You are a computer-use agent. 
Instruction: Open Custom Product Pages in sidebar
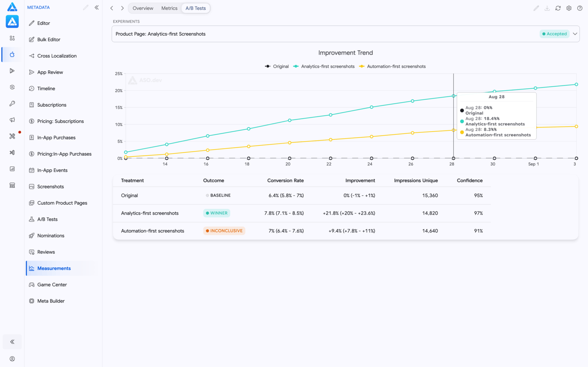[x=62, y=203]
